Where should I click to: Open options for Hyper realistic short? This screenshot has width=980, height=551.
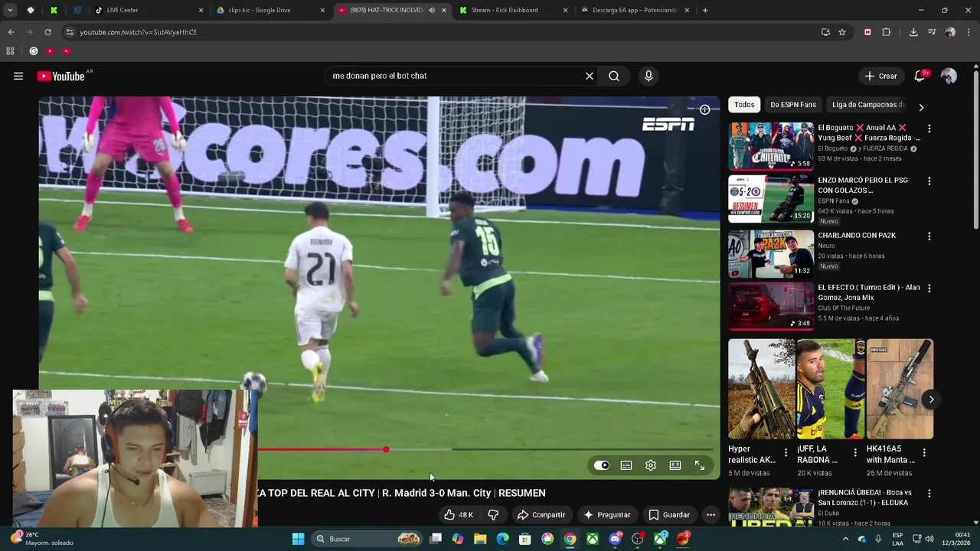coord(786,453)
